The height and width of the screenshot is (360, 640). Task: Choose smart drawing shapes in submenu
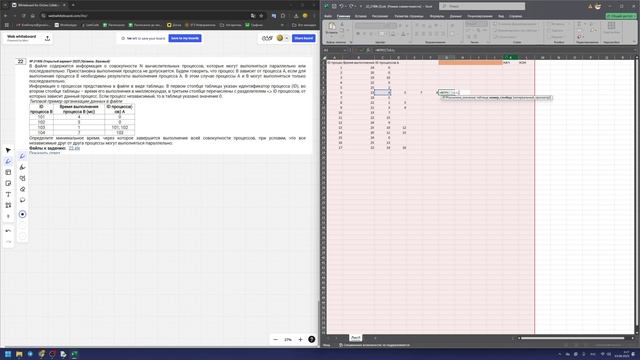[x=22, y=178]
